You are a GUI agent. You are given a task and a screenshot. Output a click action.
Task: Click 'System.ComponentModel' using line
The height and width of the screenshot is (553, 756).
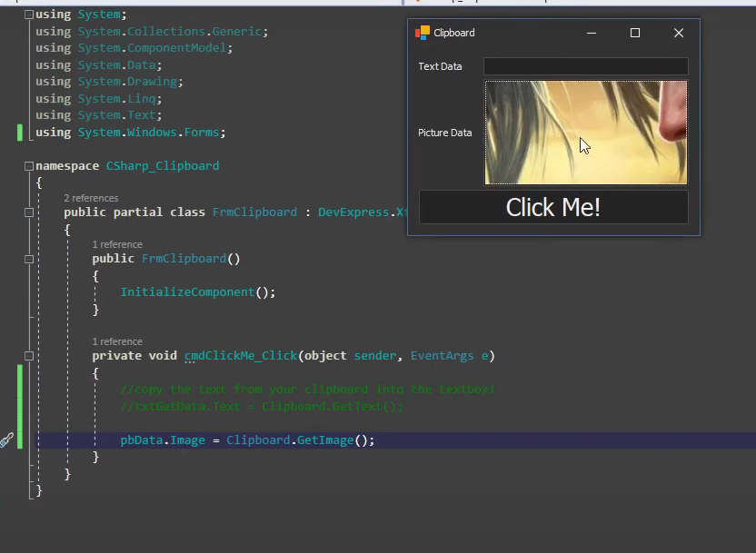coord(152,48)
